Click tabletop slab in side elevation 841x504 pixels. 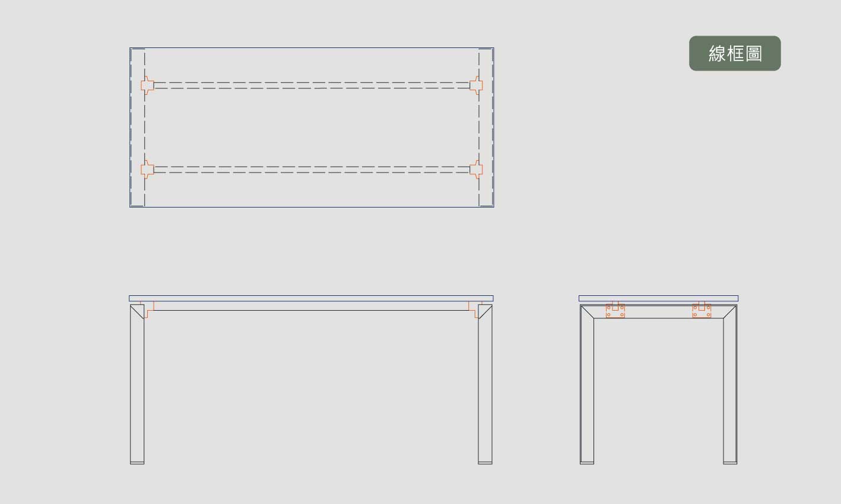[x=659, y=298]
